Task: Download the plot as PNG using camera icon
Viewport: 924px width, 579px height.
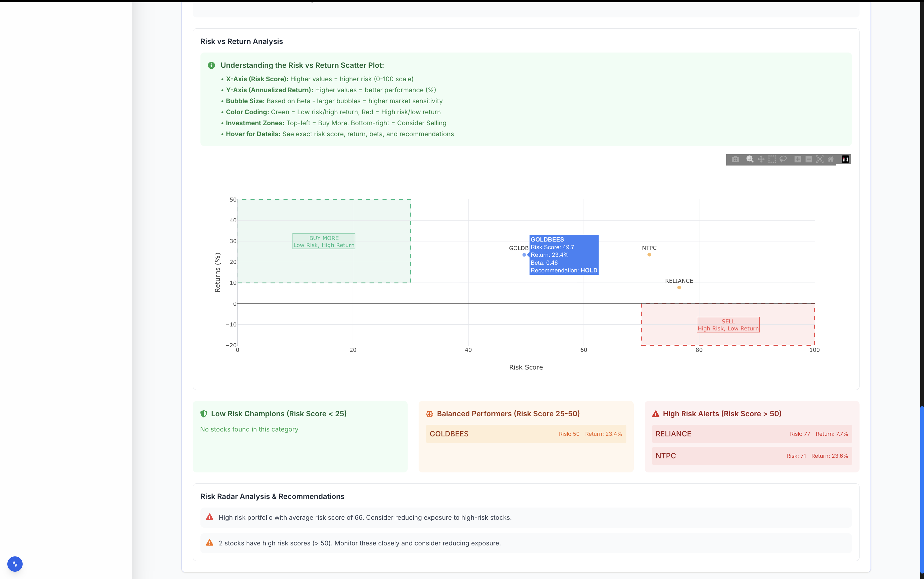Action: tap(735, 159)
